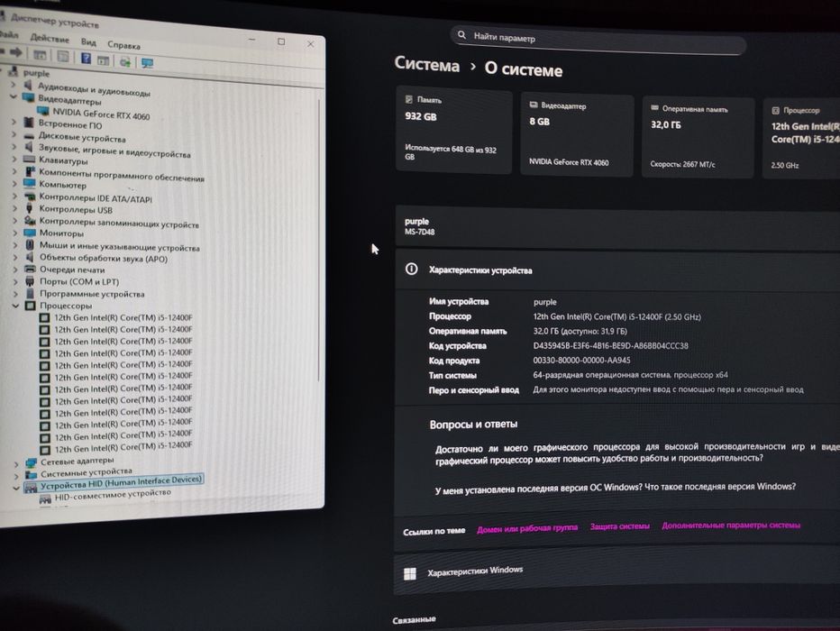
Task: Click the Windows logo icon by Характеристики Windows
Action: click(x=410, y=573)
